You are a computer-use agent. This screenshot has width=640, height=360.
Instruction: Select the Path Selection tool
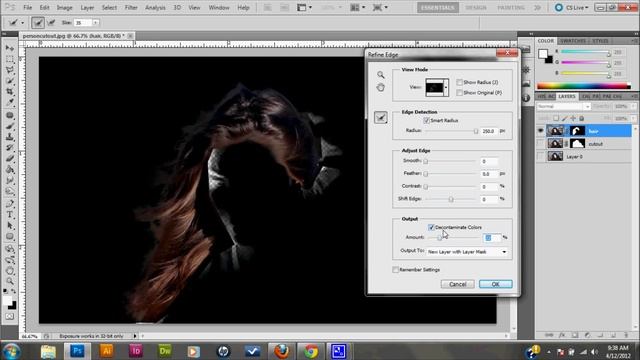[x=10, y=225]
